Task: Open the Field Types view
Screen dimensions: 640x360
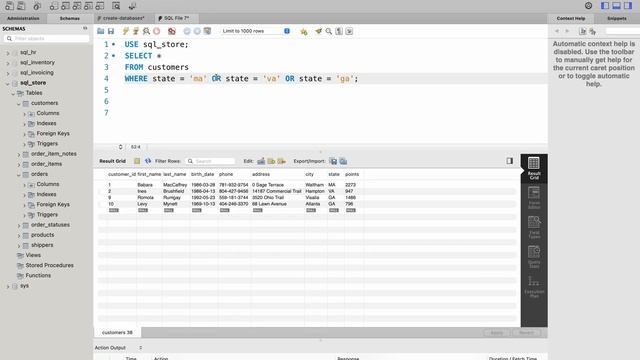Action: click(534, 227)
